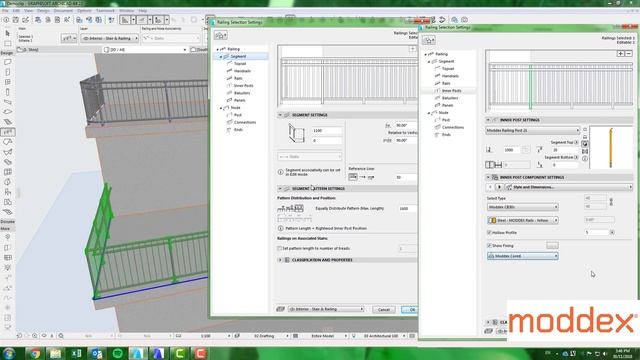640x360 pixels.
Task: Click reference line left option icon
Action: [x=353, y=177]
